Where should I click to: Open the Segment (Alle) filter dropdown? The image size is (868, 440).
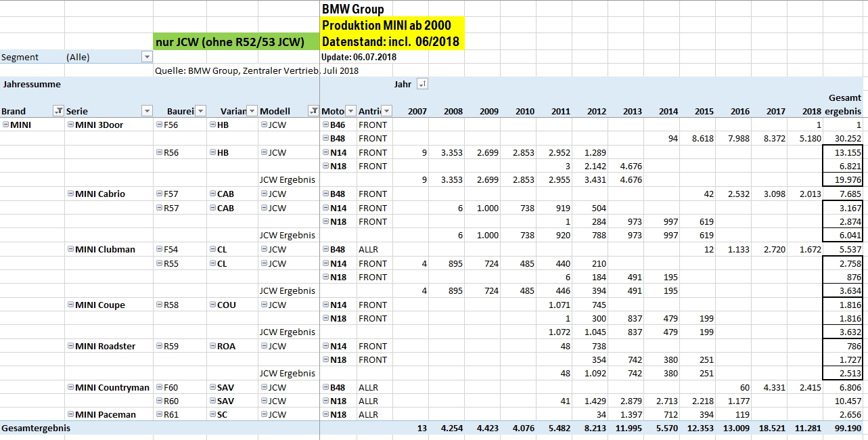click(147, 58)
